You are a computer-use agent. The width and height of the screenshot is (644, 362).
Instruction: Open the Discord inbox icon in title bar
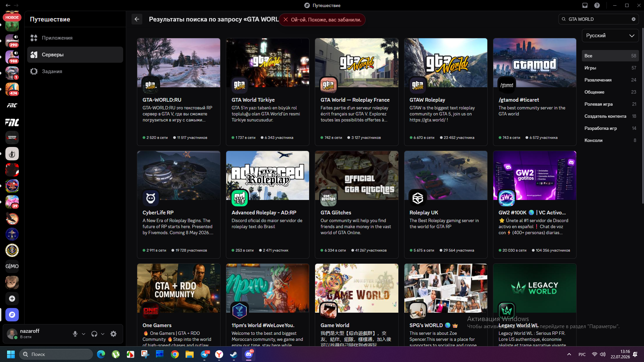tap(585, 5)
